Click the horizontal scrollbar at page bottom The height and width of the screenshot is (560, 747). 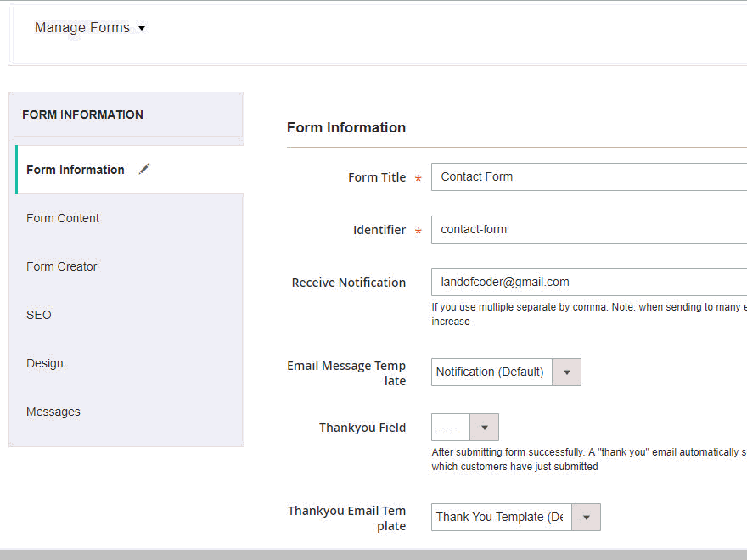pos(373,554)
